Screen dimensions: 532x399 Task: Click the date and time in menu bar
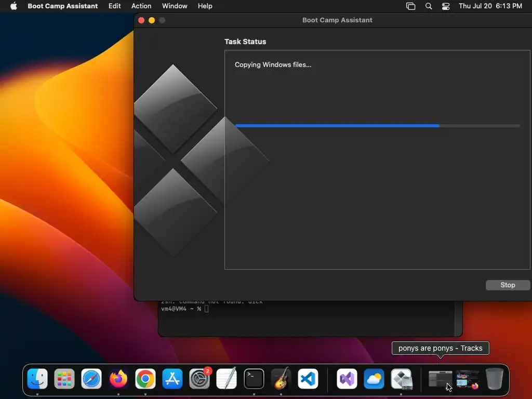[x=490, y=6]
